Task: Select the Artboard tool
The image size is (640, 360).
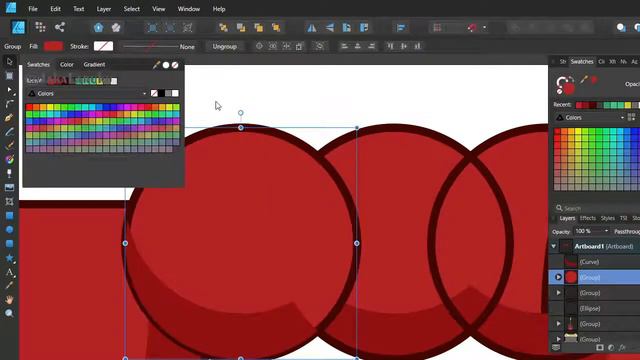Action: pyautogui.click(x=9, y=76)
